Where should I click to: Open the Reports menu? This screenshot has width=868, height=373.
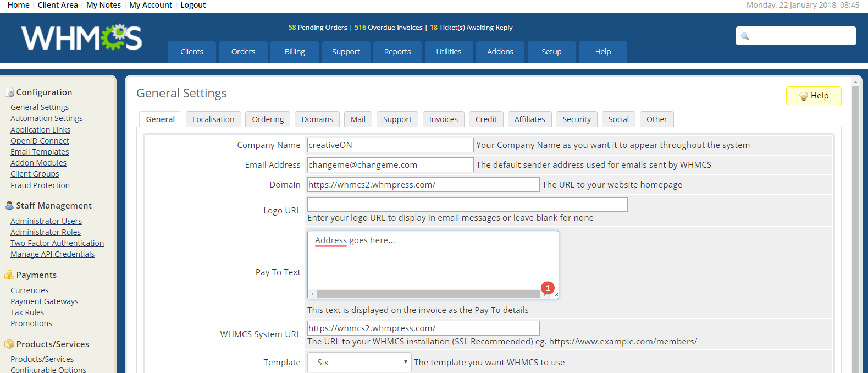(x=397, y=52)
